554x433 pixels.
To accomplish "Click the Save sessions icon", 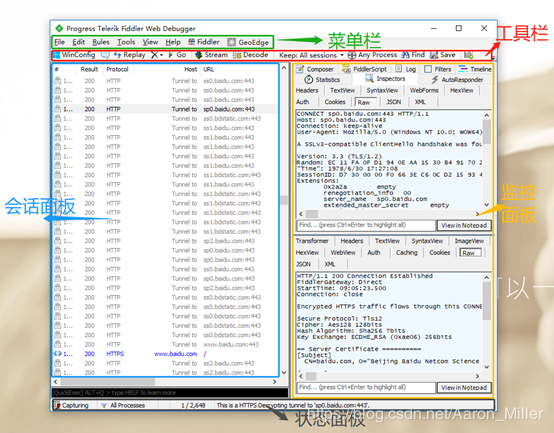I will click(x=434, y=55).
